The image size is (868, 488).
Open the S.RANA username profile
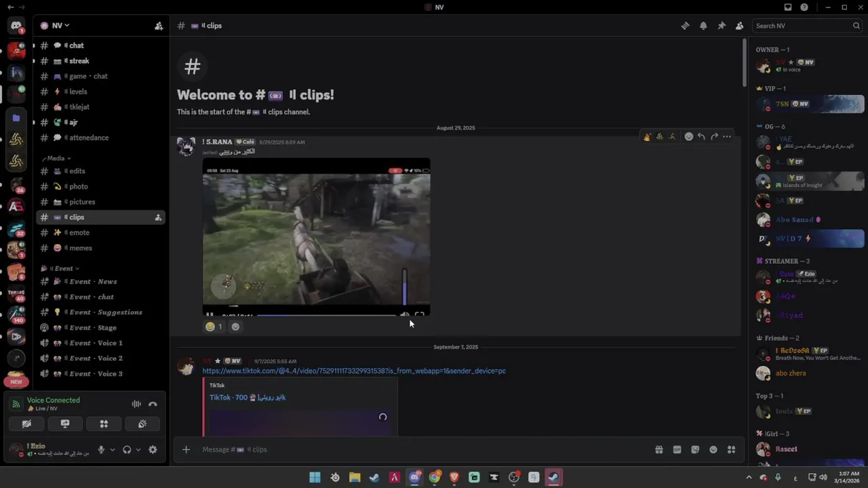pyautogui.click(x=217, y=142)
